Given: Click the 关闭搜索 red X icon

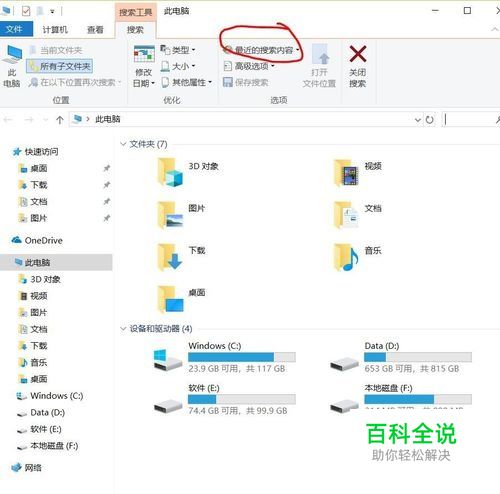Looking at the screenshot, I should 358,54.
